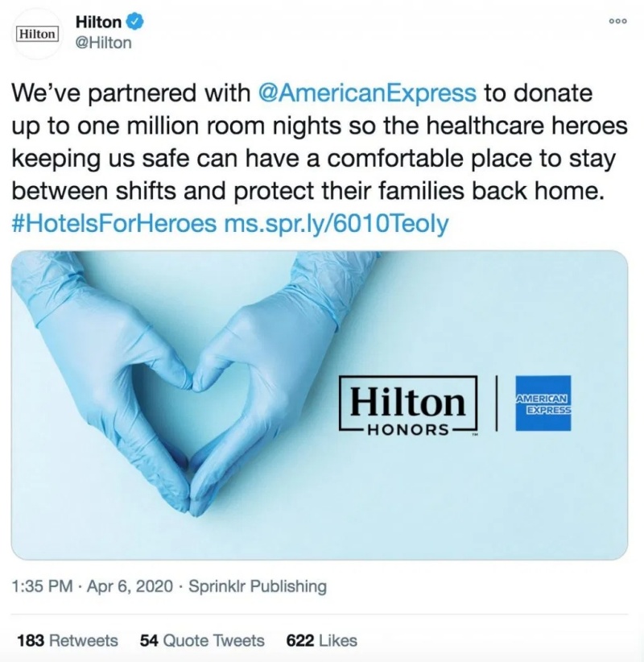Click the American Express blue logo
The height and width of the screenshot is (662, 644).
(543, 403)
